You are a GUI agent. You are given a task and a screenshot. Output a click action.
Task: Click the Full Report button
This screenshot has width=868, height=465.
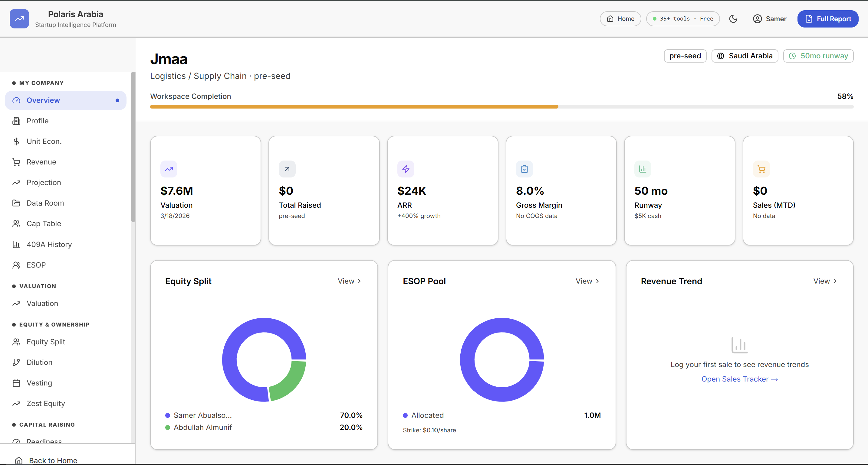[x=827, y=19]
